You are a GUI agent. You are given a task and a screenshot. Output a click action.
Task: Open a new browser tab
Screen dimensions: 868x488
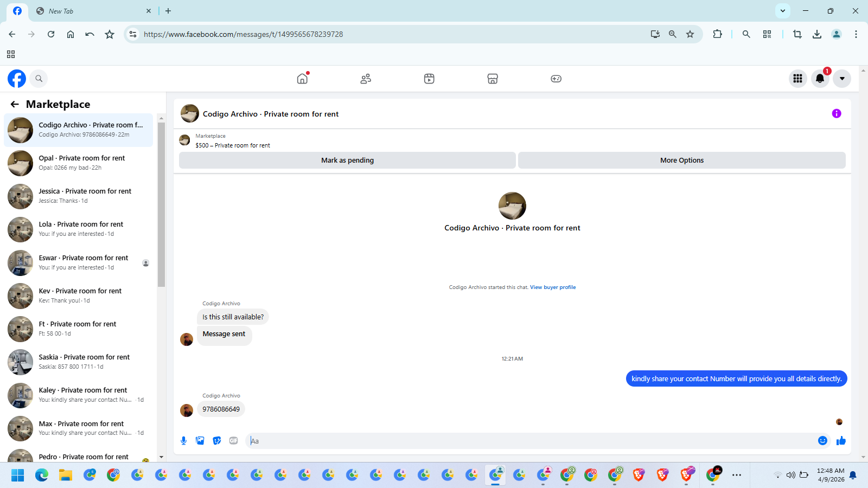[168, 11]
